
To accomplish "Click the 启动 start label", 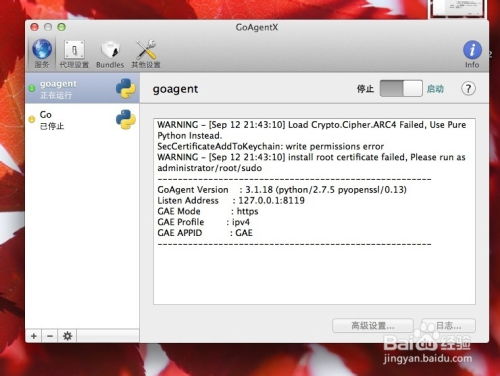I will (435, 89).
